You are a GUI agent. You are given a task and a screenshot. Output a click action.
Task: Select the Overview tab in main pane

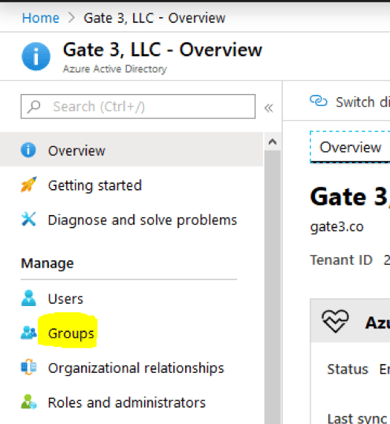coord(350,147)
